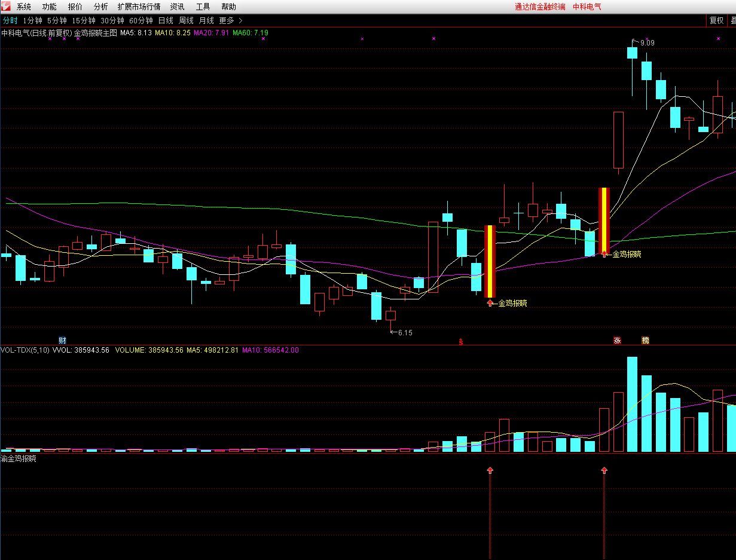Open the 分析 menu
Image resolution: width=736 pixels, height=560 pixels.
101,7
